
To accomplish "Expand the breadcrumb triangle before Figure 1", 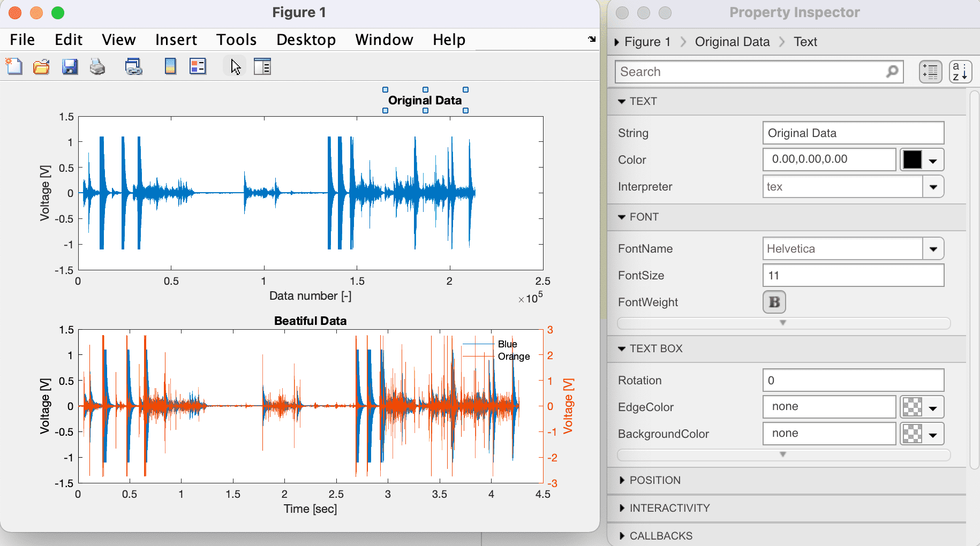I will pyautogui.click(x=617, y=42).
